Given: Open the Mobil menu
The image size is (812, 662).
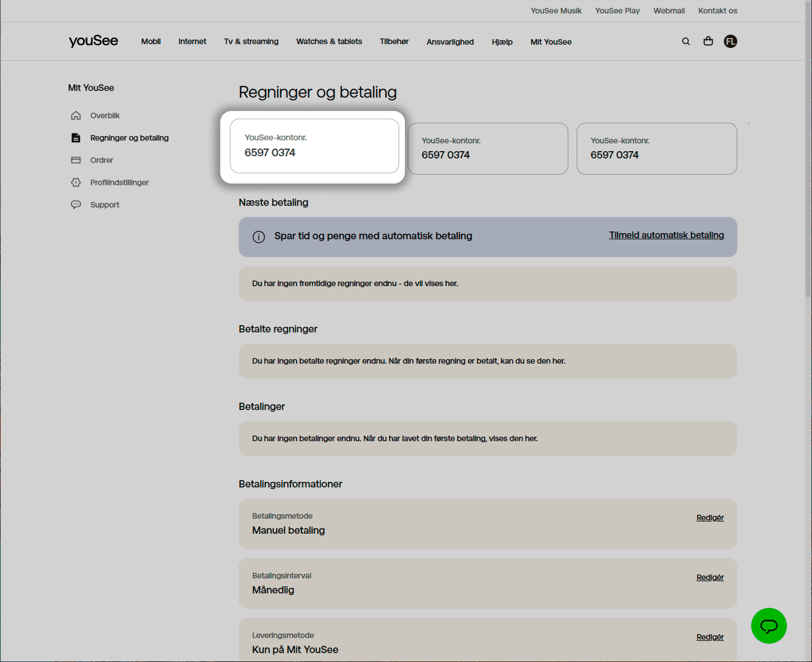Looking at the screenshot, I should pyautogui.click(x=151, y=42).
